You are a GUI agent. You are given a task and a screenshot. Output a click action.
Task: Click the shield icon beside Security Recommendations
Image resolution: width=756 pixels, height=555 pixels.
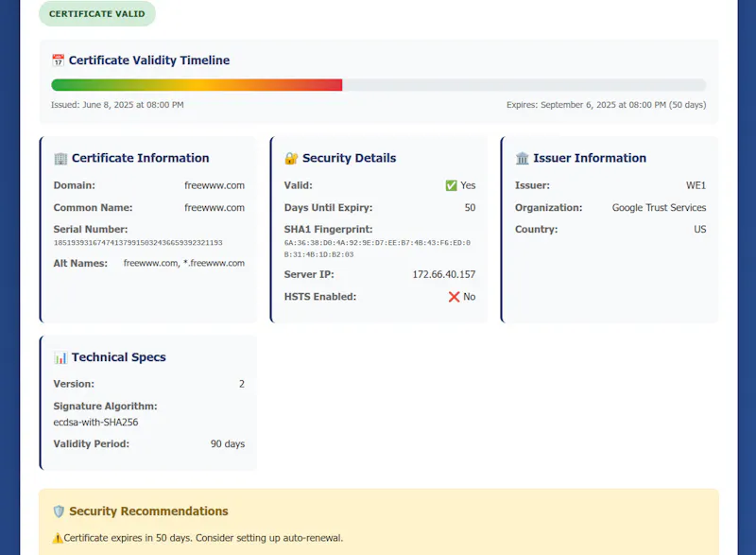(x=59, y=512)
